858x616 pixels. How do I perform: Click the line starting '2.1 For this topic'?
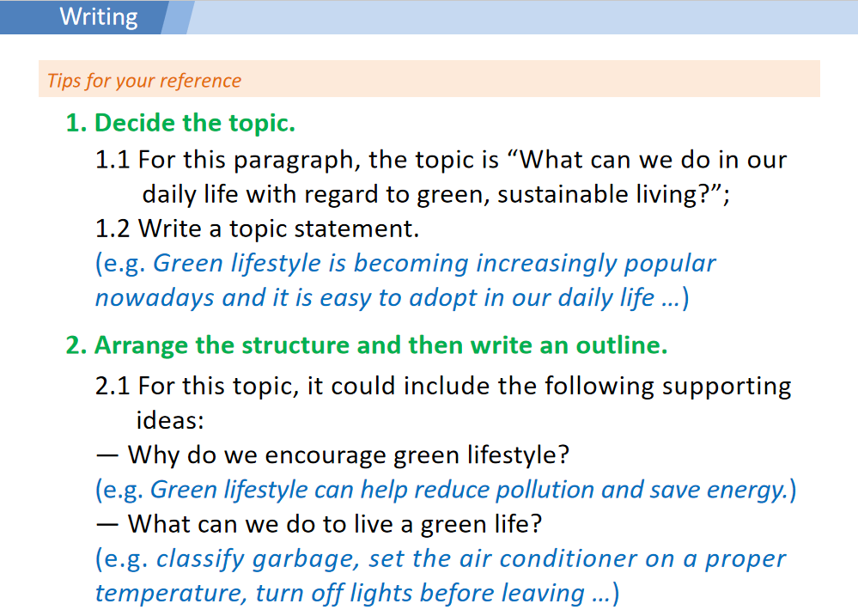[x=442, y=386]
